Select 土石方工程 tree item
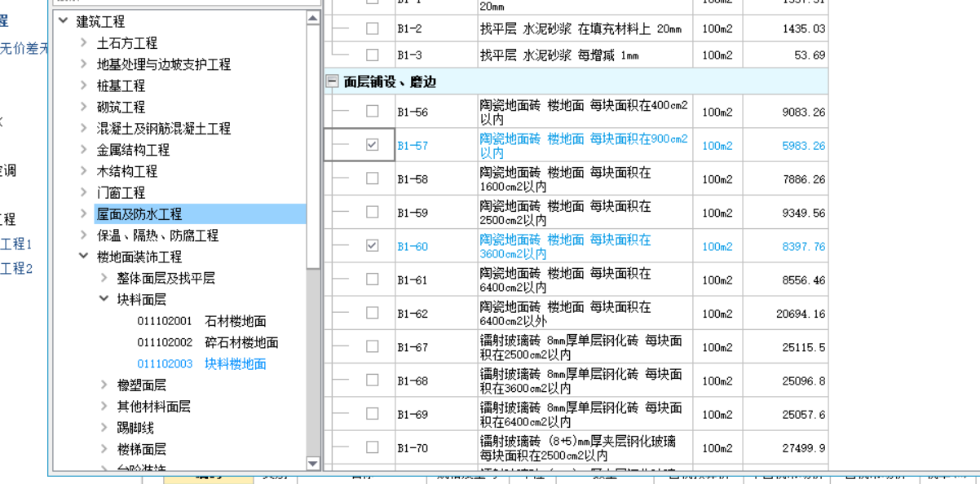The width and height of the screenshot is (980, 484). (x=127, y=42)
